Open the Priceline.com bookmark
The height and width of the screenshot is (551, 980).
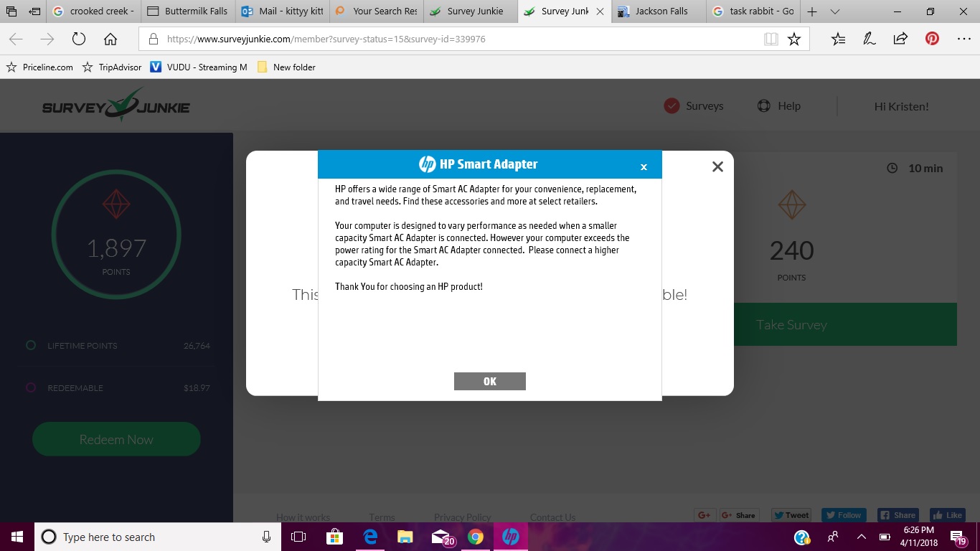coord(39,67)
